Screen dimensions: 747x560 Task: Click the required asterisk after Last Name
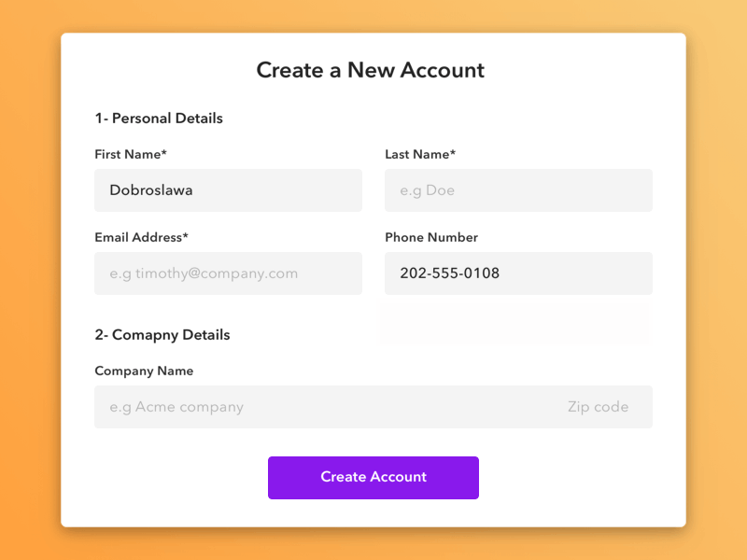453,153
